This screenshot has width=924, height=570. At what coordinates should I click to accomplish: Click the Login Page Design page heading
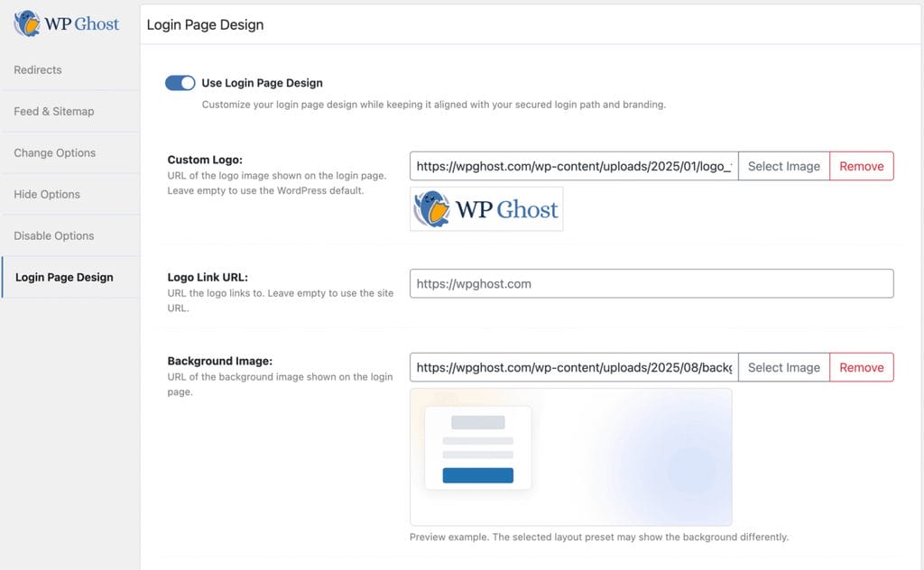[205, 24]
